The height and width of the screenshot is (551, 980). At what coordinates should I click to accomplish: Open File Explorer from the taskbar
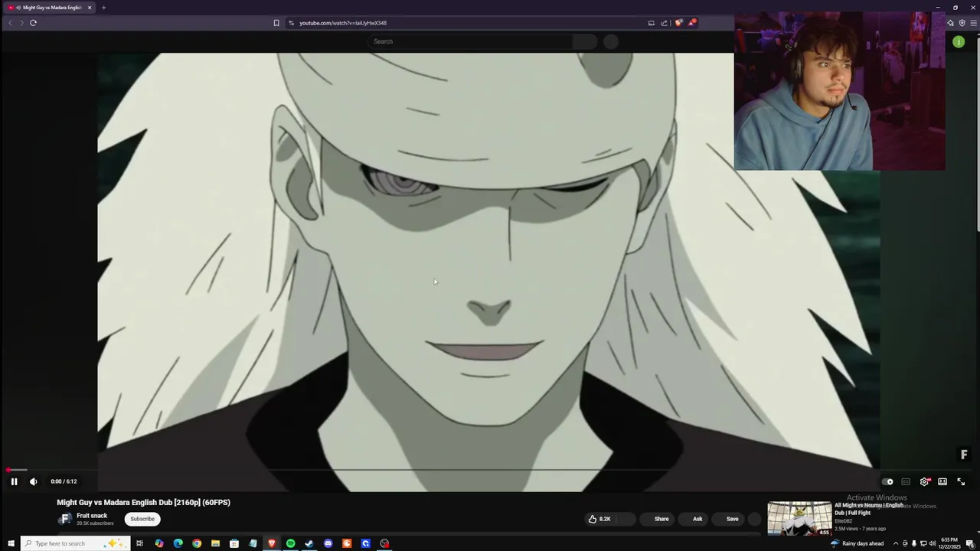coord(215,543)
